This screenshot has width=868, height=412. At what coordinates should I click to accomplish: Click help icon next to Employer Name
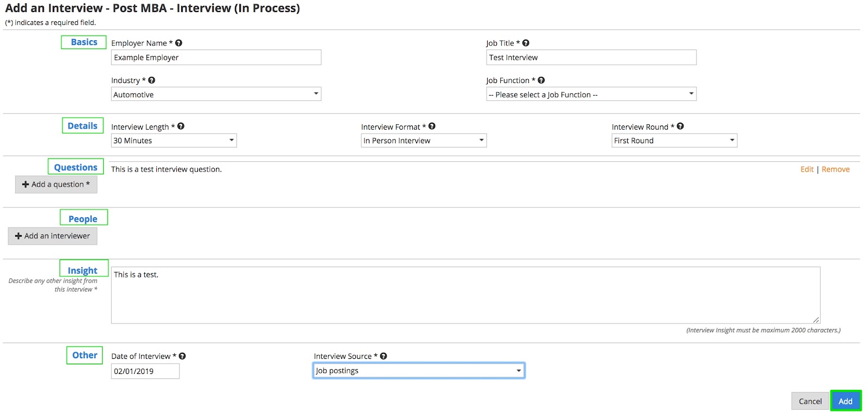click(x=178, y=43)
